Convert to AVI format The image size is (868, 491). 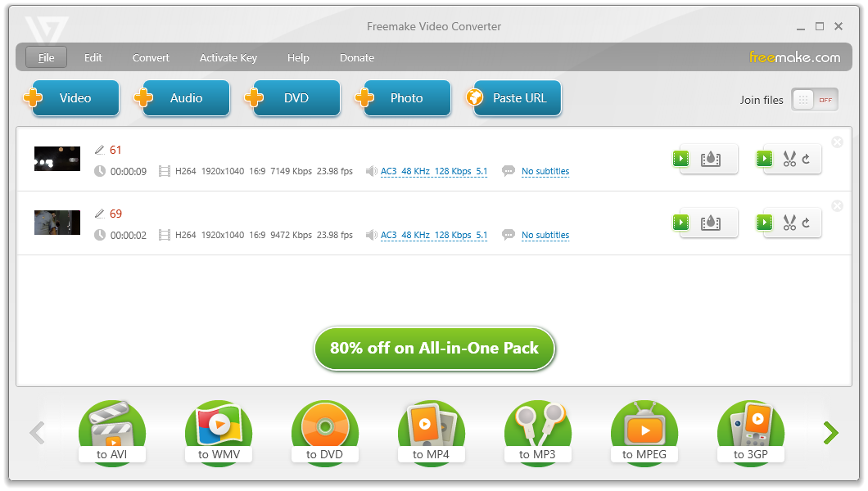pos(112,432)
